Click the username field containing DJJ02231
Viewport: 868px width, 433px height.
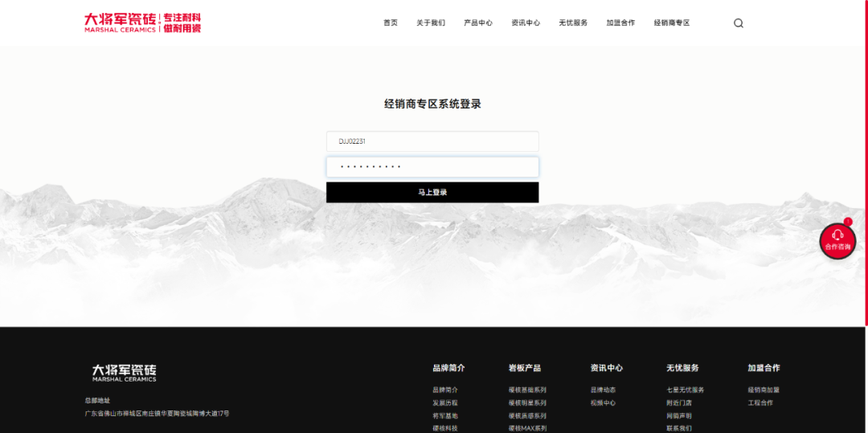pos(432,141)
